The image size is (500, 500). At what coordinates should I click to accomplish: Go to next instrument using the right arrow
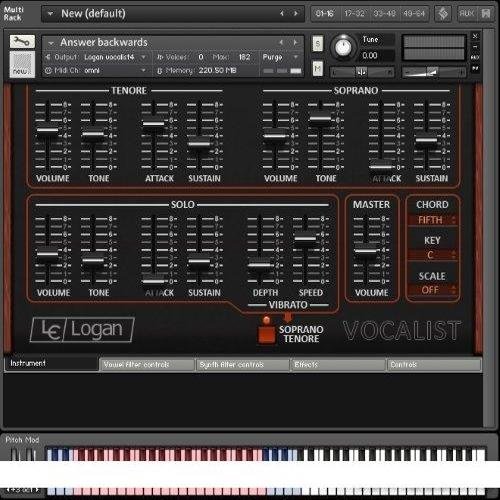[x=295, y=42]
